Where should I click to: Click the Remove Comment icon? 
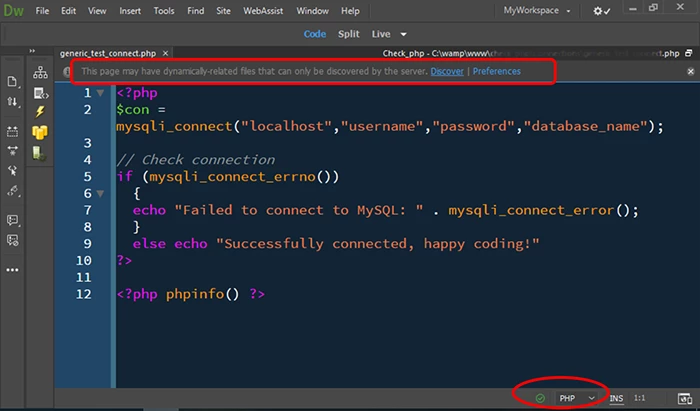[12, 240]
